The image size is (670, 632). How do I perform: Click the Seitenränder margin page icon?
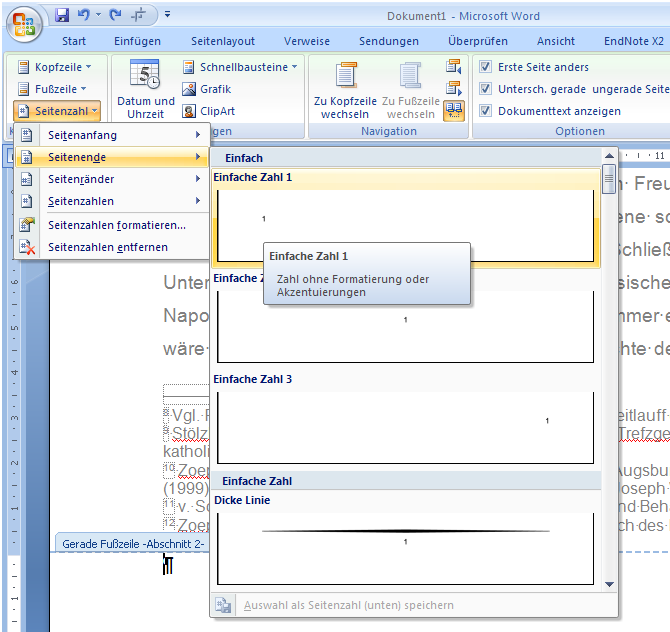pyautogui.click(x=26, y=179)
